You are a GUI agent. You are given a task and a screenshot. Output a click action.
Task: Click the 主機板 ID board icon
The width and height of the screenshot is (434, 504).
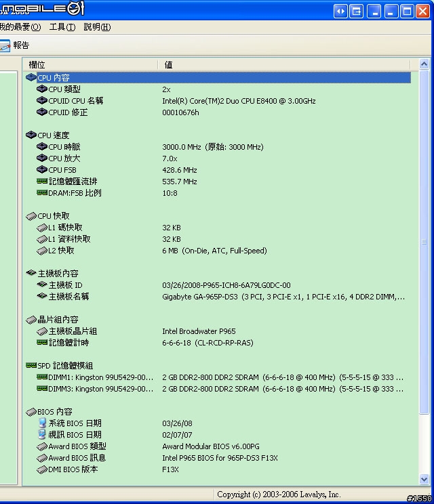pyautogui.click(x=42, y=285)
